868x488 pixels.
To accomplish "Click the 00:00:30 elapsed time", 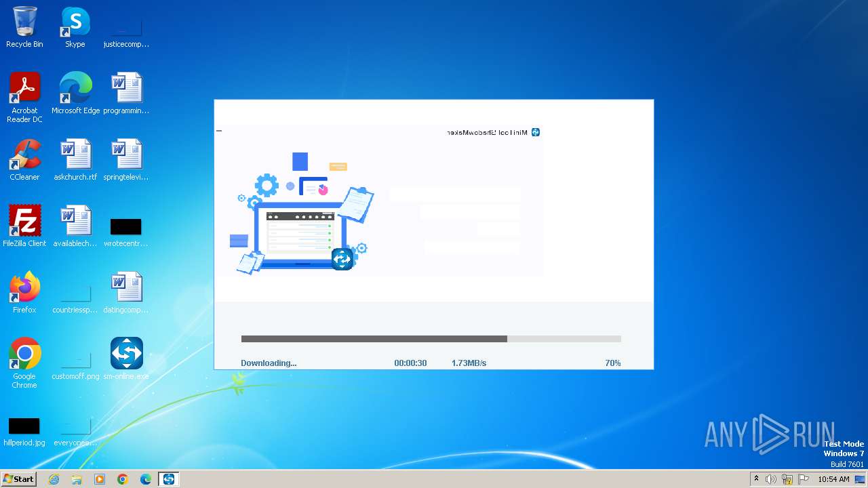I will (x=410, y=363).
